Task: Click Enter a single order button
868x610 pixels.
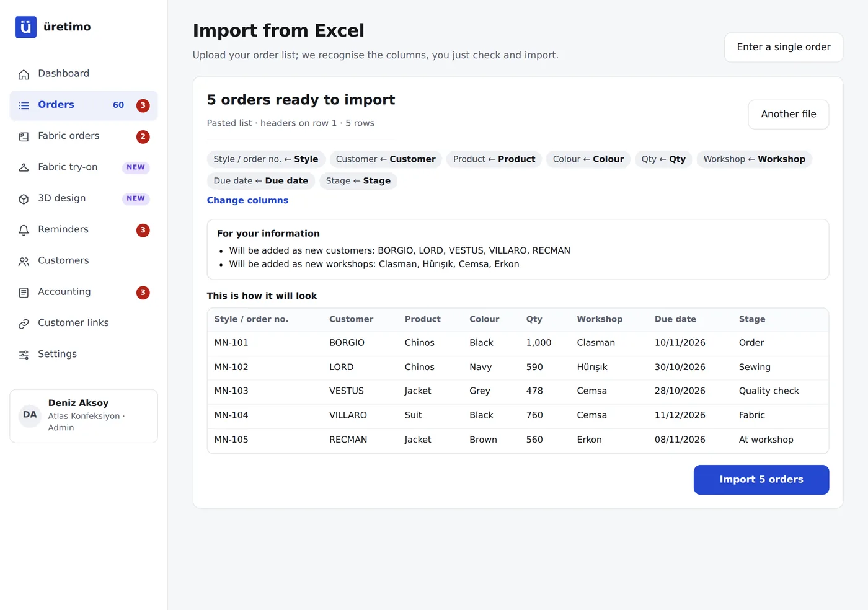Action: pos(784,47)
